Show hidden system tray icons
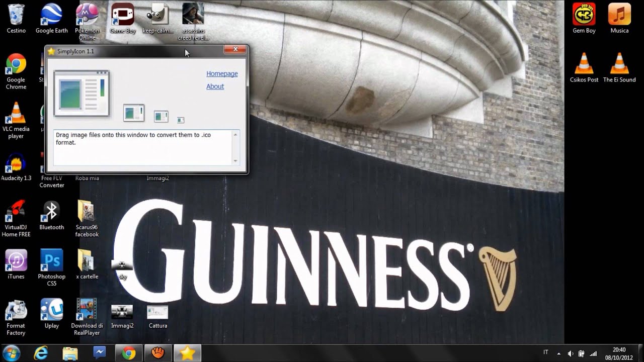The image size is (644, 362). [558, 353]
